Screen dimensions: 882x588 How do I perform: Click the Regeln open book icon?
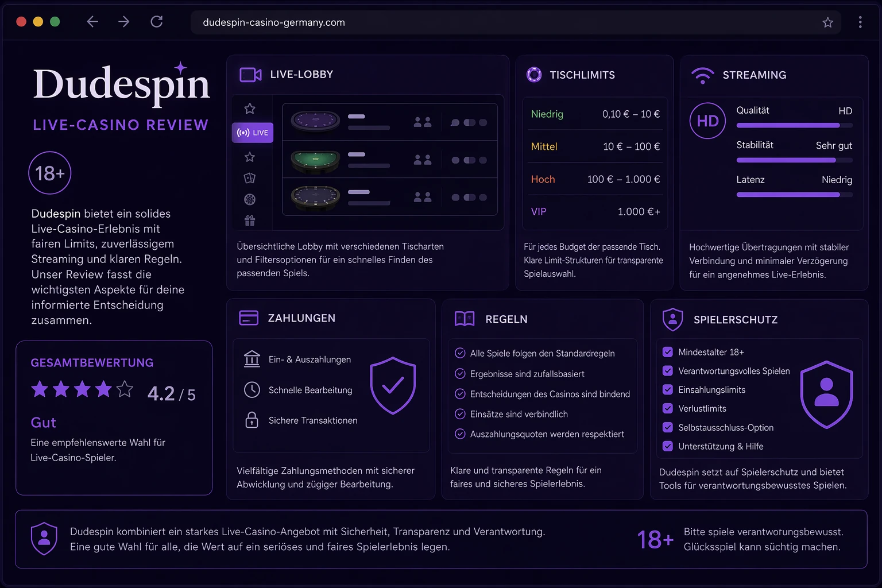point(465,319)
